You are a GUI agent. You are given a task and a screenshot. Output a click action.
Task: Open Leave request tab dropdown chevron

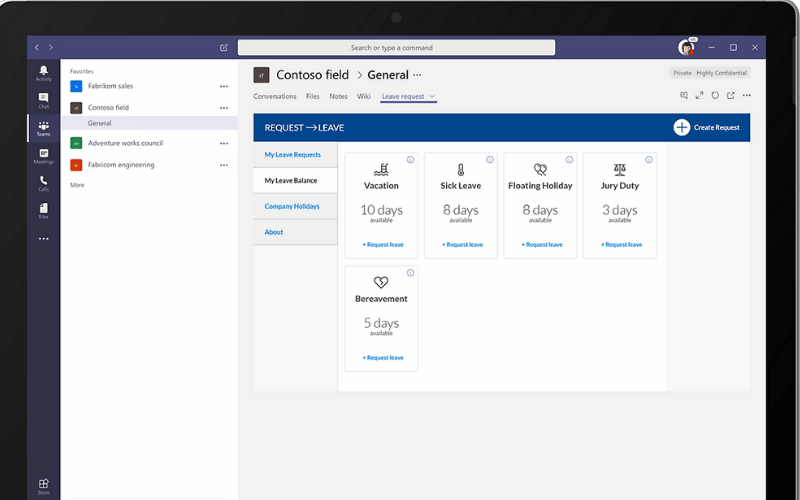[x=432, y=97]
